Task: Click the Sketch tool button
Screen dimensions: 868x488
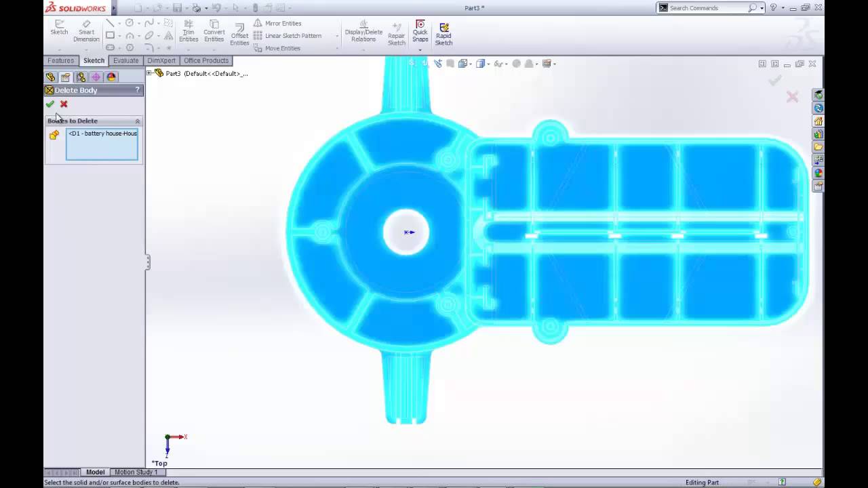Action: (x=59, y=28)
